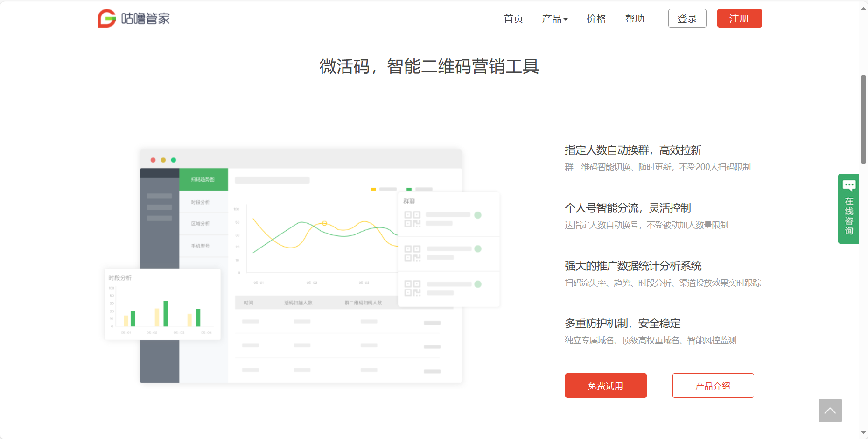Viewport: 868px width, 439px height.
Task: Click the third QR code icon in list
Action: [412, 288]
